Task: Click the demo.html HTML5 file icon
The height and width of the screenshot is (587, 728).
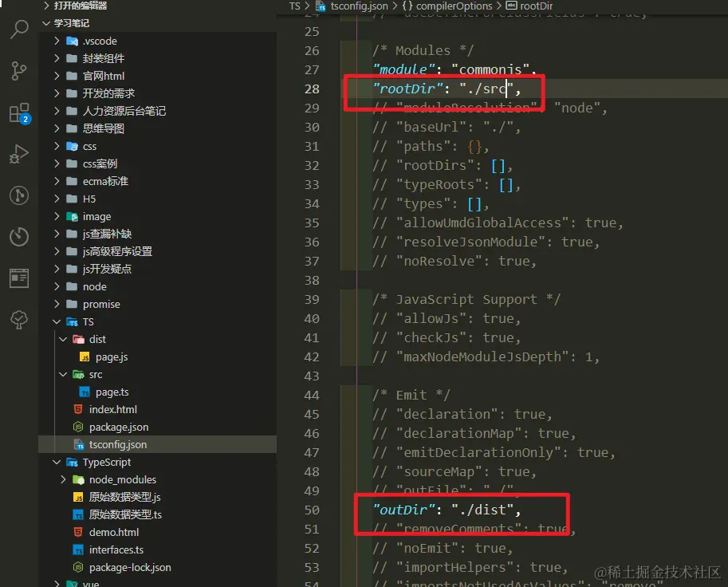Action: 78,533
